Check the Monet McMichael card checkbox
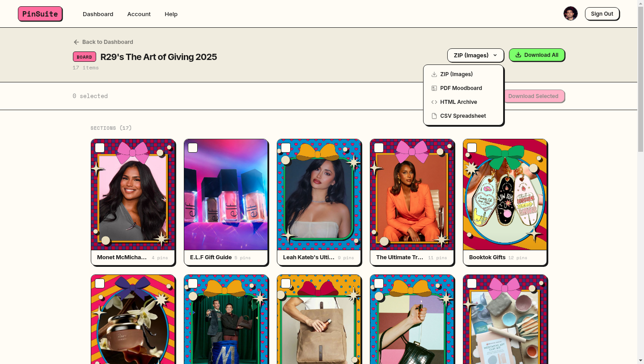 click(99, 147)
